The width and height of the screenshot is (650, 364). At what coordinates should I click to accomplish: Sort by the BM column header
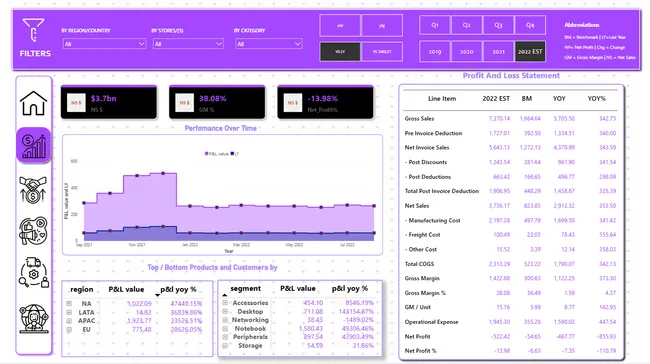tap(526, 99)
